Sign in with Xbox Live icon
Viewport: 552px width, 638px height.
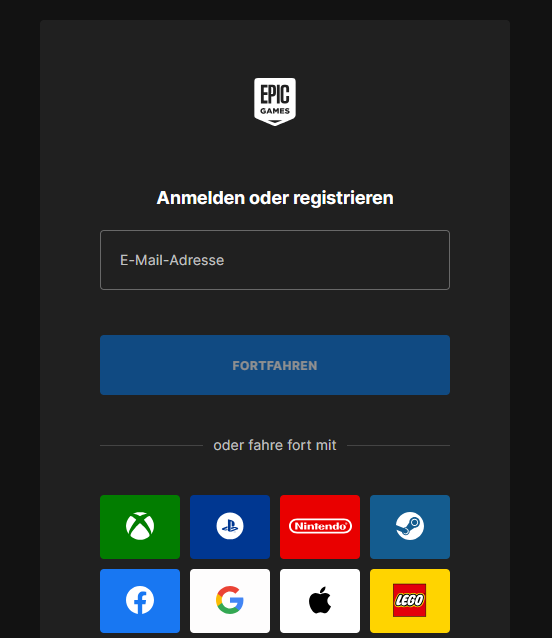coord(140,527)
